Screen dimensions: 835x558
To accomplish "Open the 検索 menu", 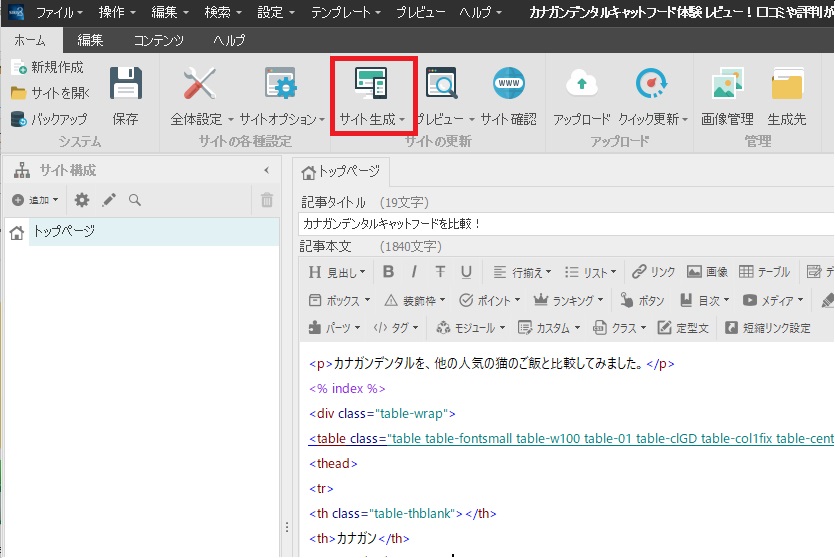I will click(x=223, y=12).
